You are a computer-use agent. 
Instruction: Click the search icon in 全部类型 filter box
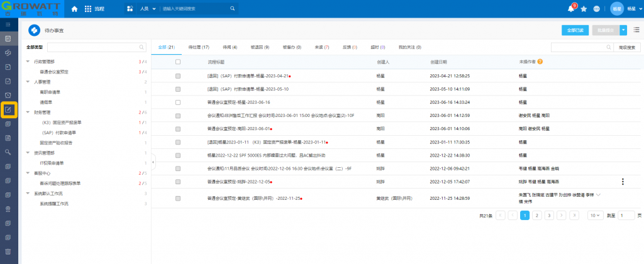[142, 47]
